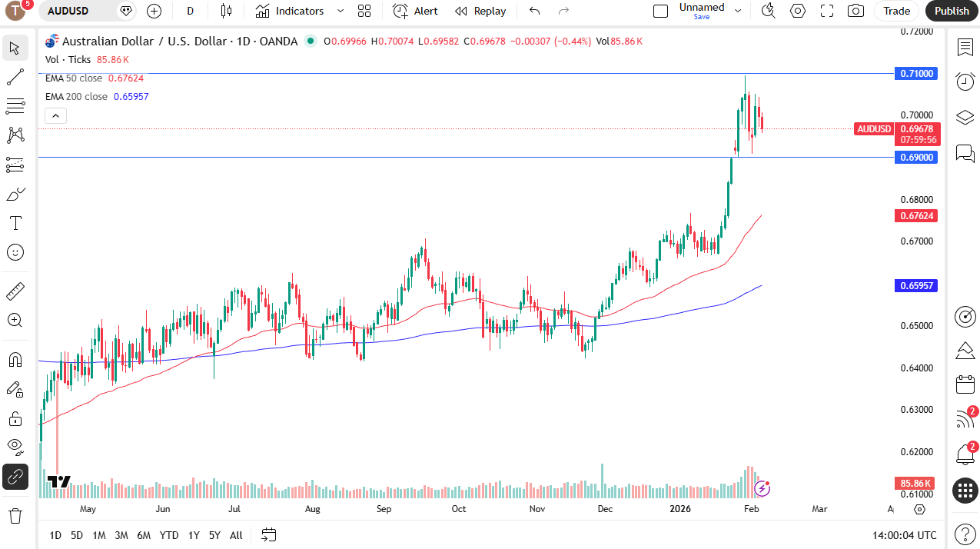
Task: Hide all drawings with eye icon
Action: tap(15, 448)
